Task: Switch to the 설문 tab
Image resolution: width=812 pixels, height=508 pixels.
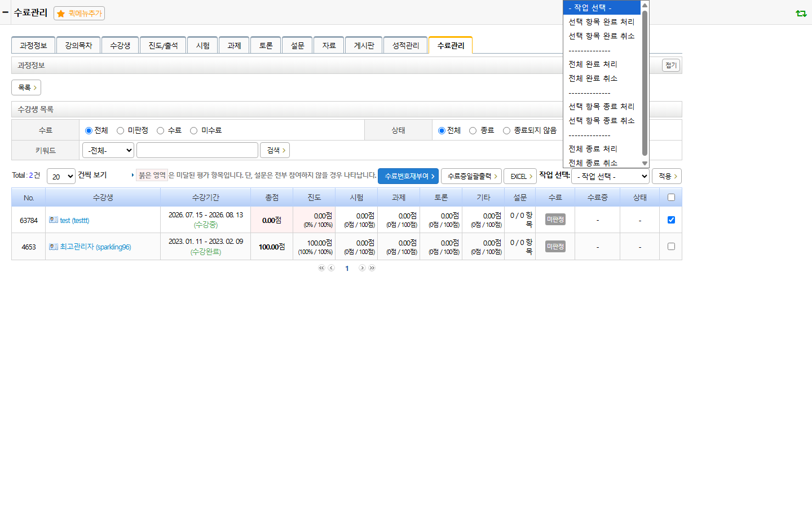Action: tap(297, 45)
